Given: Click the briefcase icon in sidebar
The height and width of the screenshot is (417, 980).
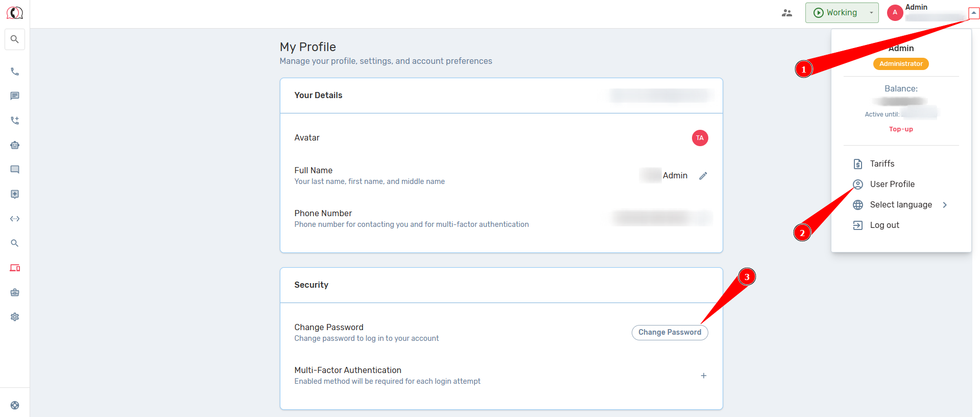Looking at the screenshot, I should [15, 292].
